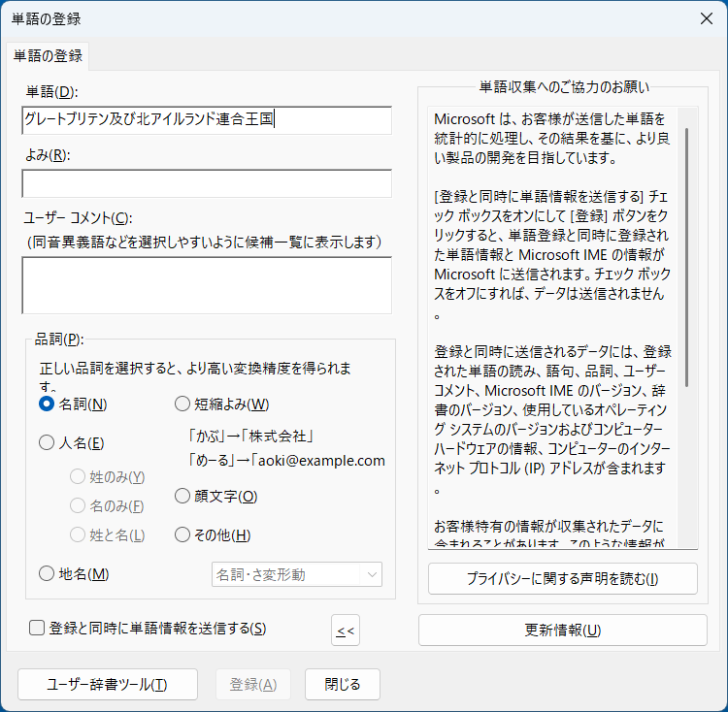The image size is (728, 712).
Task: Select the 人名(E) radio button
Action: tap(47, 443)
